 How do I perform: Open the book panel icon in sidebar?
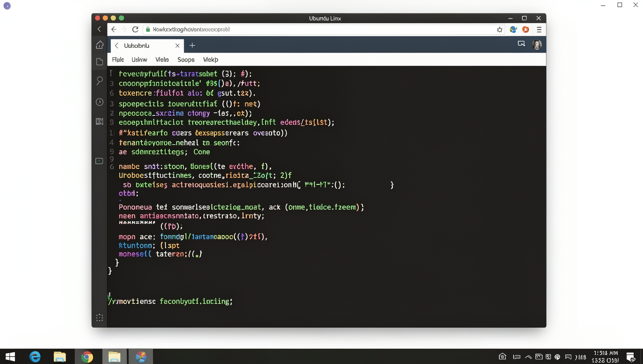[x=100, y=121]
